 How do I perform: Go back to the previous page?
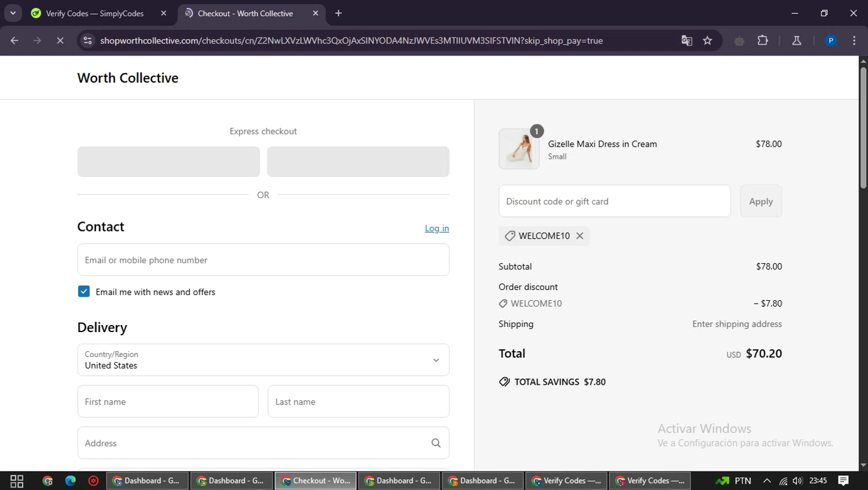14,40
